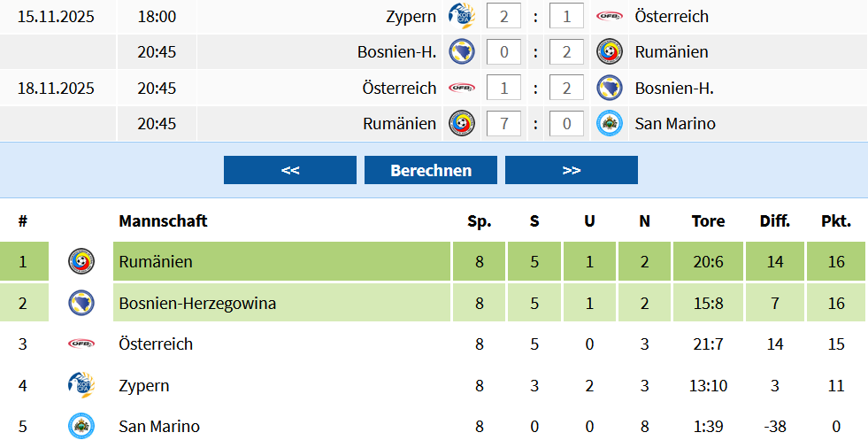Edit Zypern home score field
The image size is (868, 448).
point(504,16)
